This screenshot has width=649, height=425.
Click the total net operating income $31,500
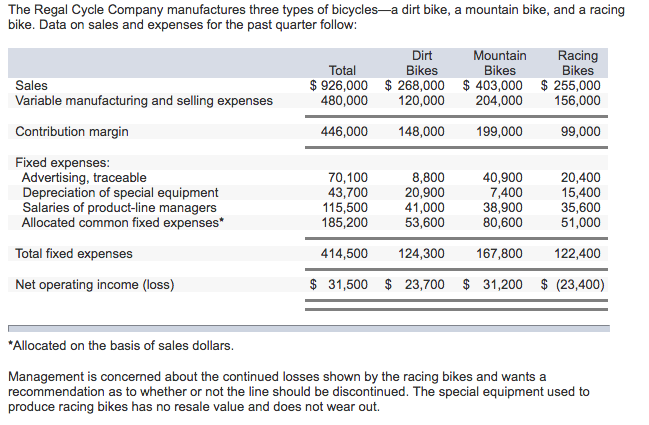tap(337, 285)
